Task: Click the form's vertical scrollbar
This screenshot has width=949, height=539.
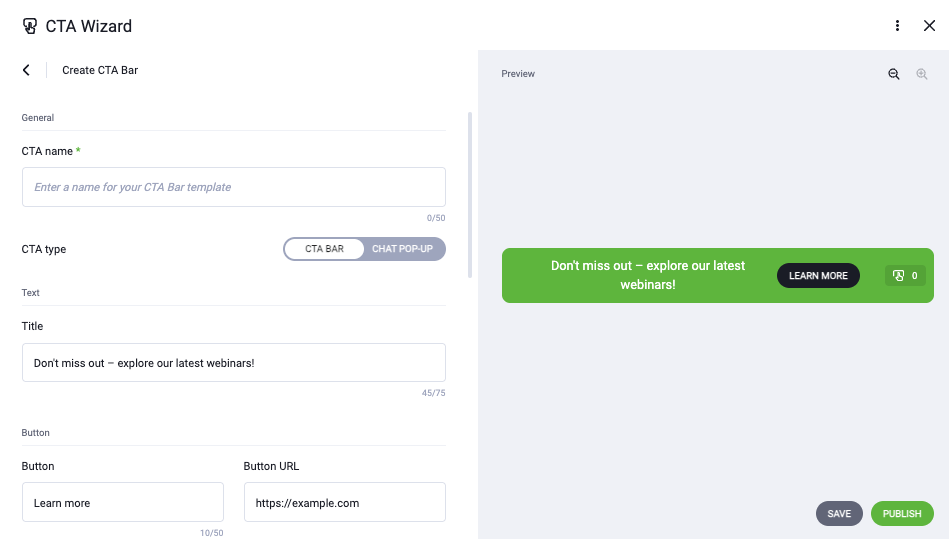Action: coord(470,195)
